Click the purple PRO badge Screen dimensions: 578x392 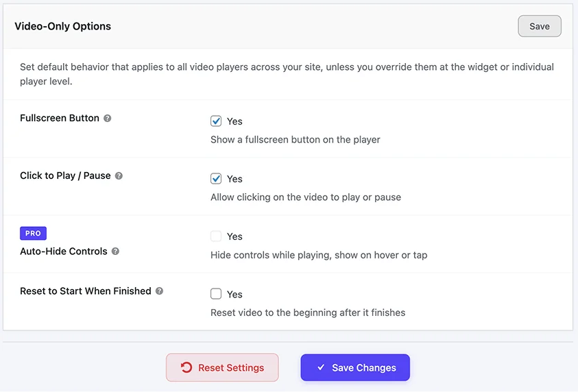(x=33, y=233)
